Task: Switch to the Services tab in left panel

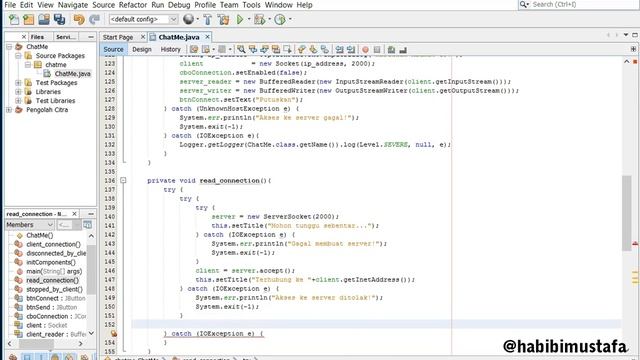Action: [x=65, y=37]
